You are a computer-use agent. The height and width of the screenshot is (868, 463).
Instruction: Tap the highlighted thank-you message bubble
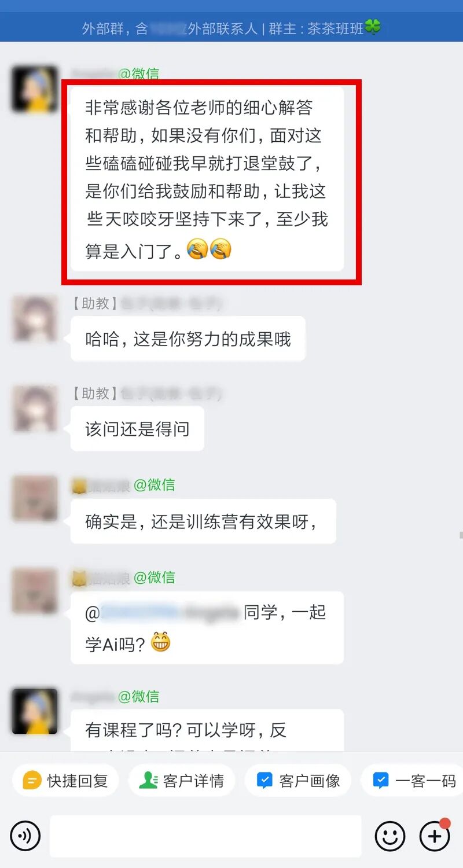[207, 179]
